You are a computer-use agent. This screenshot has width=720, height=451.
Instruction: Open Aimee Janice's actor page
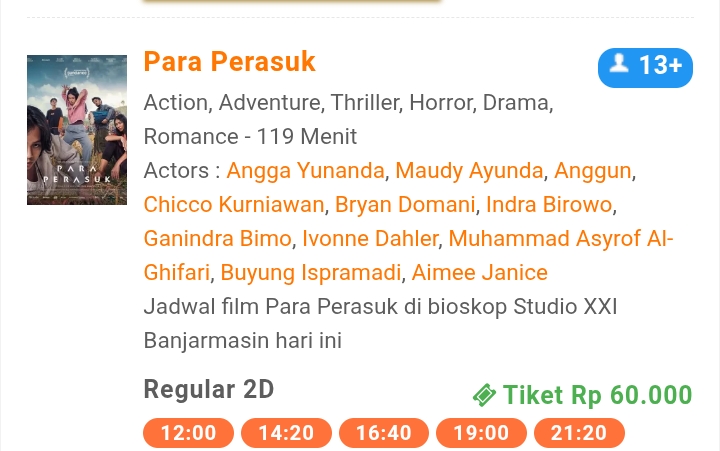tap(479, 272)
